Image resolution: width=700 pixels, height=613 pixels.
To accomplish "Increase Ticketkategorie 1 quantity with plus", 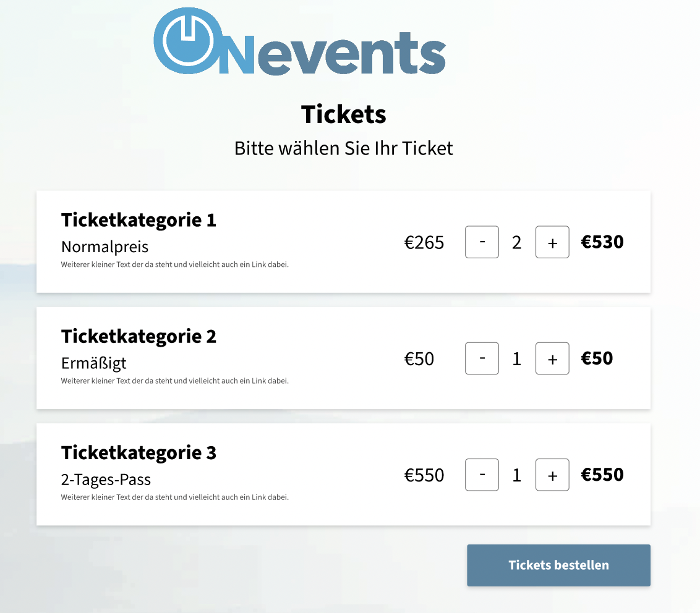I will coord(552,242).
